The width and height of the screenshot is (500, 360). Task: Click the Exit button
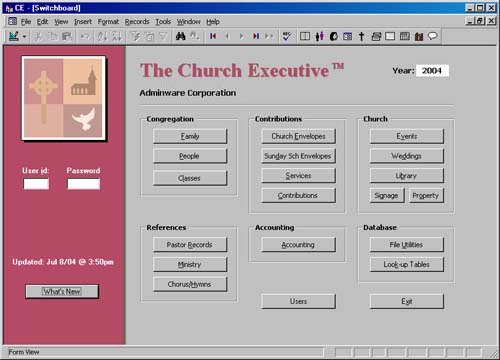407,301
